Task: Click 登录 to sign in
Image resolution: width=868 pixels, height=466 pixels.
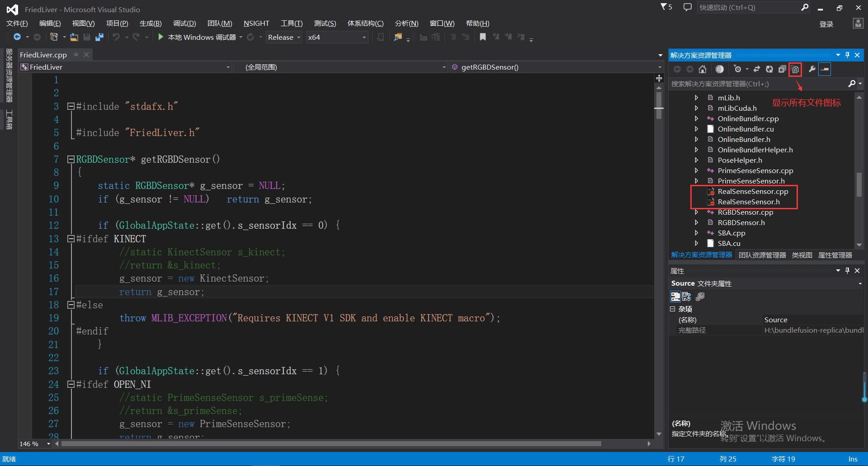Action: click(x=826, y=24)
